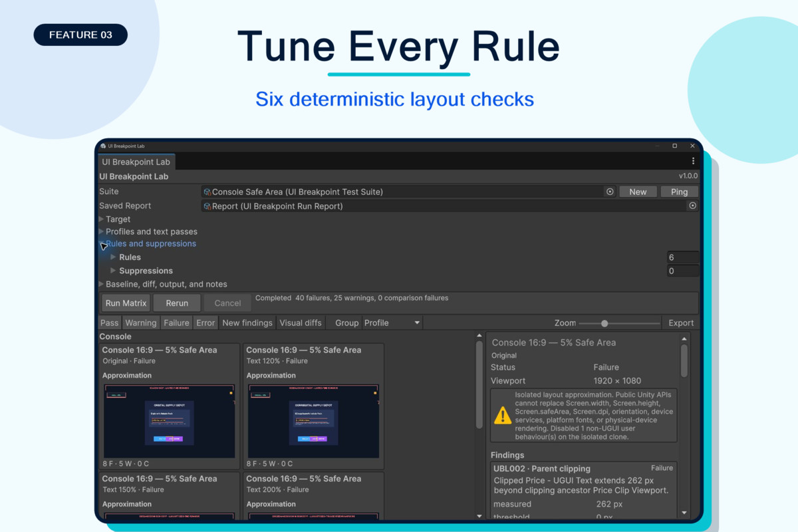
Task: Click the Suite object picker circle icon
Action: pyautogui.click(x=610, y=192)
